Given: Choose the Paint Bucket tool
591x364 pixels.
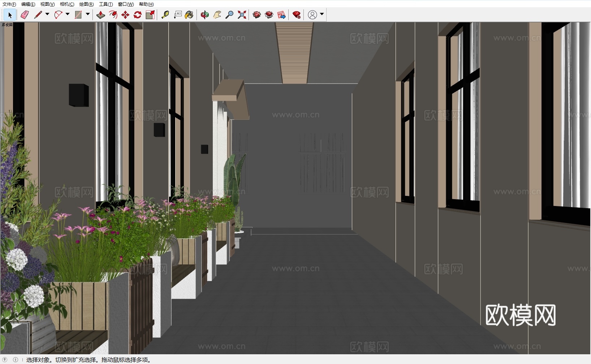Looking at the screenshot, I should click(x=189, y=15).
